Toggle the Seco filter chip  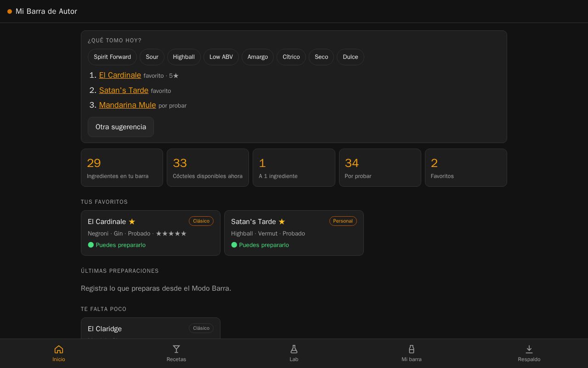click(321, 57)
